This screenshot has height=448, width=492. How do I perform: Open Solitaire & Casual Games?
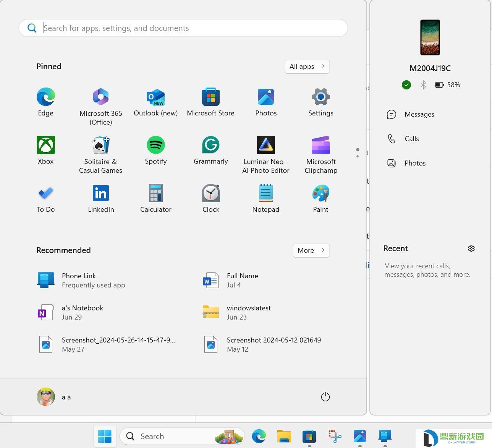tap(101, 155)
